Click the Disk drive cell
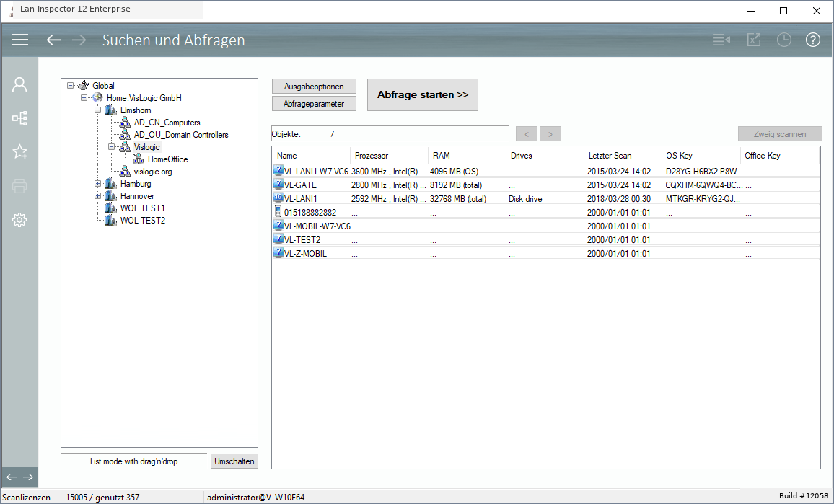Image resolution: width=834 pixels, height=504 pixels. click(x=525, y=198)
